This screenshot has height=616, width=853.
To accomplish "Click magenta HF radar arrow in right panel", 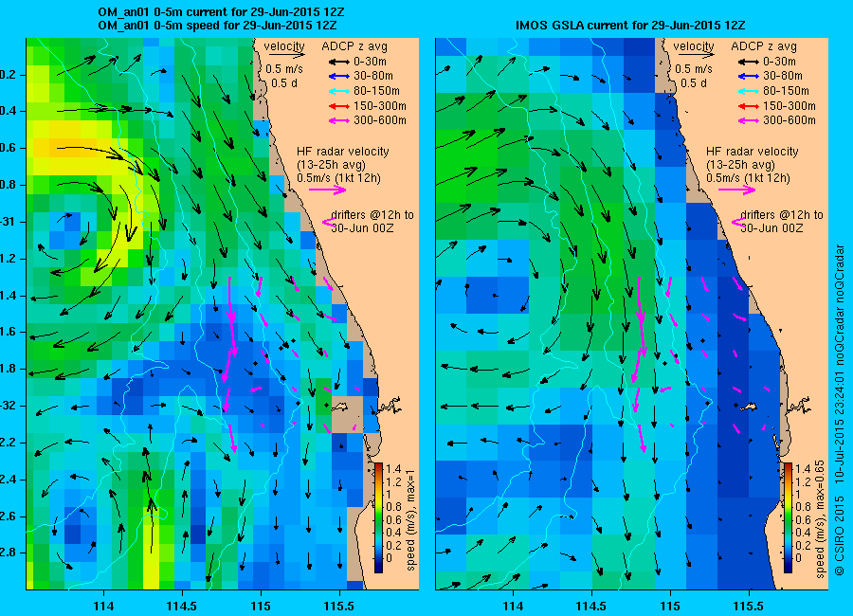I will (737, 190).
